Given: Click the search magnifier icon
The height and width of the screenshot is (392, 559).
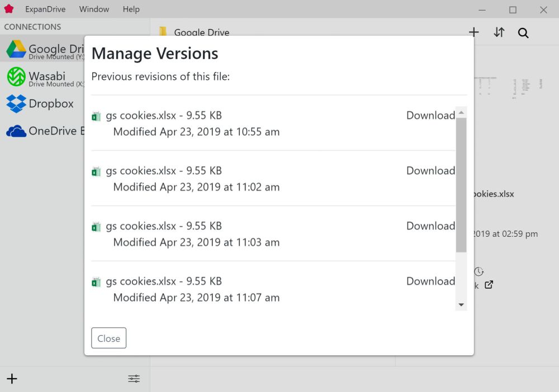Looking at the screenshot, I should [x=523, y=33].
